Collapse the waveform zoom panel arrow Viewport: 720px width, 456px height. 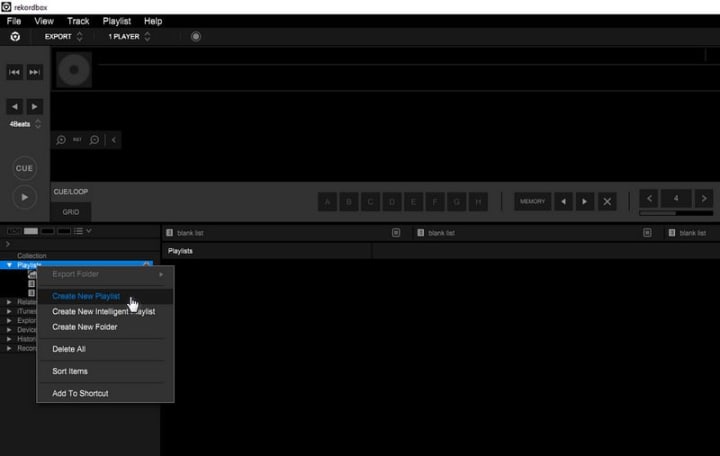(x=114, y=140)
